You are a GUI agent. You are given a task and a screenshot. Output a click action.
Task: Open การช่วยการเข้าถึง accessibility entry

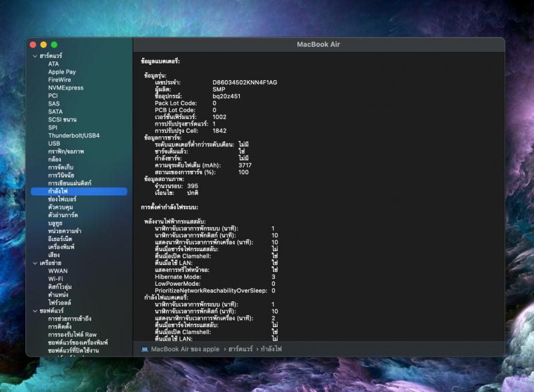click(x=70, y=319)
